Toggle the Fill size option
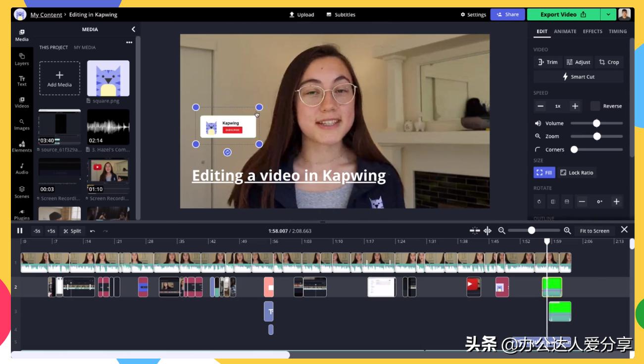The width and height of the screenshot is (644, 364). 544,172
